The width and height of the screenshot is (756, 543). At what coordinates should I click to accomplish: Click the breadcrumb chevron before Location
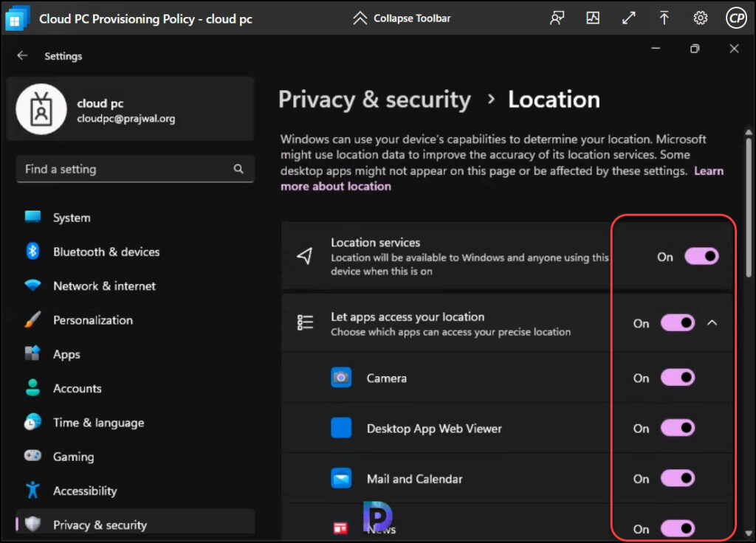(491, 100)
